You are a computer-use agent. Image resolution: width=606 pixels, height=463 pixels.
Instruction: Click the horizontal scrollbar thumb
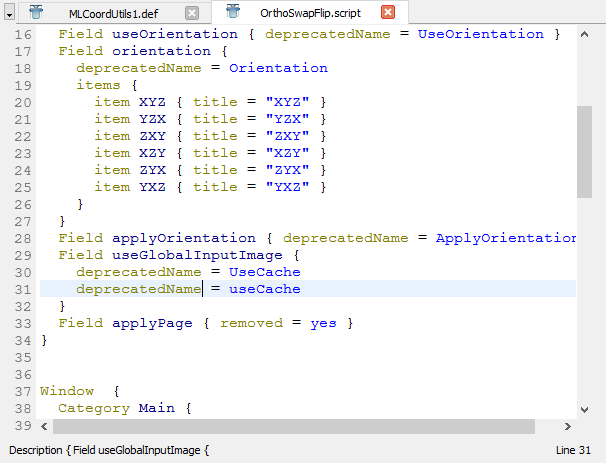click(307, 427)
